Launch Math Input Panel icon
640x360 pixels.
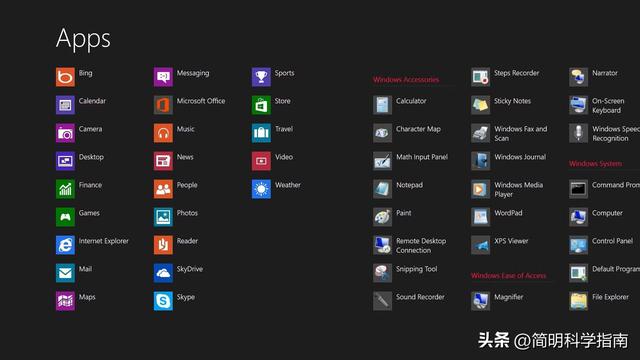pyautogui.click(x=382, y=161)
